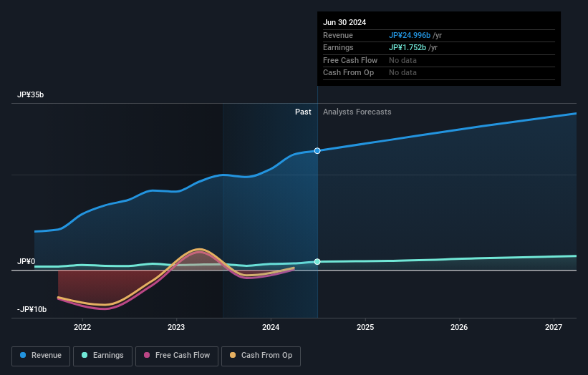Toggle the Earnings legend button

102,356
